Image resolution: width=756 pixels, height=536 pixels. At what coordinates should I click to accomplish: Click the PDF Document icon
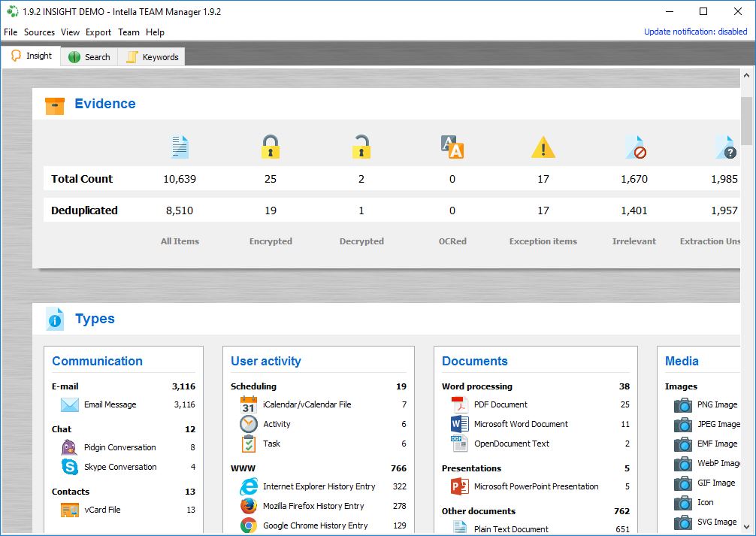[460, 404]
